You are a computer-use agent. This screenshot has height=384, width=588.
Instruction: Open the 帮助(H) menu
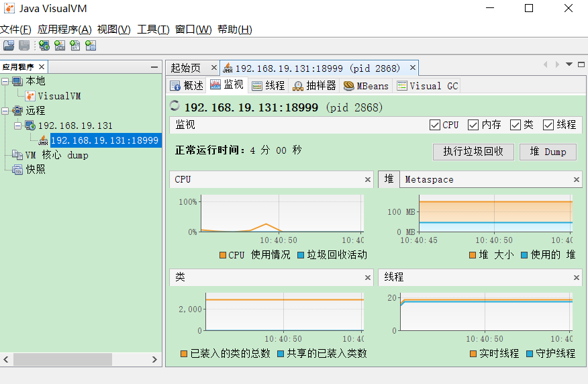point(235,30)
